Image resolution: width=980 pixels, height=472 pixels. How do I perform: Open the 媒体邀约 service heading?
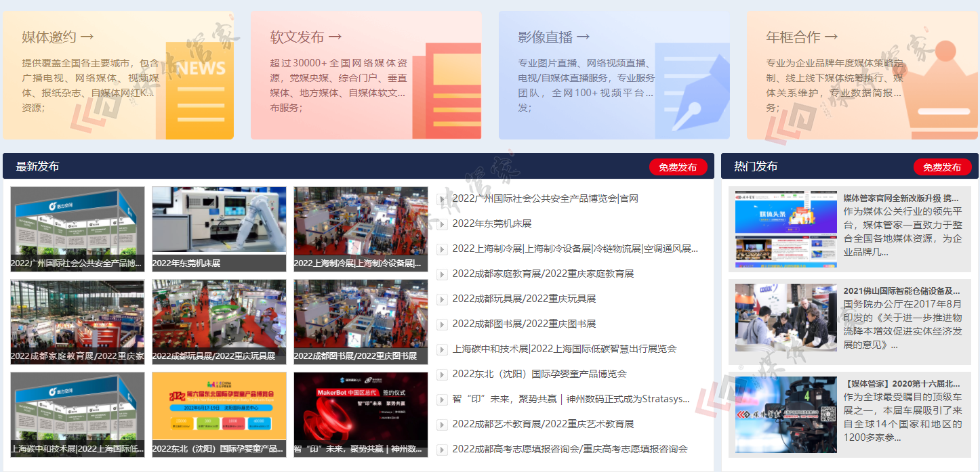[58, 37]
